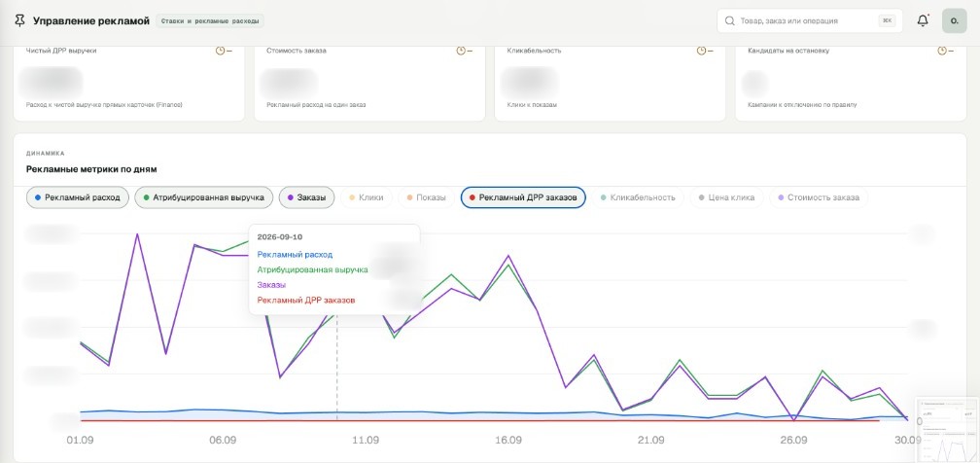This screenshot has width=980, height=463.
Task: Click the clock icon on Чистый ДРР выручки card
Action: 220,51
